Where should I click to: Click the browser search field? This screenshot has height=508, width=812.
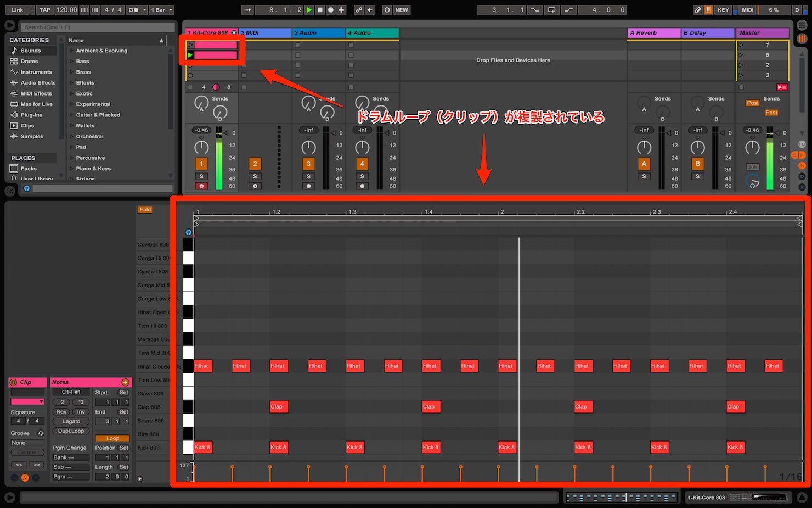(98, 27)
